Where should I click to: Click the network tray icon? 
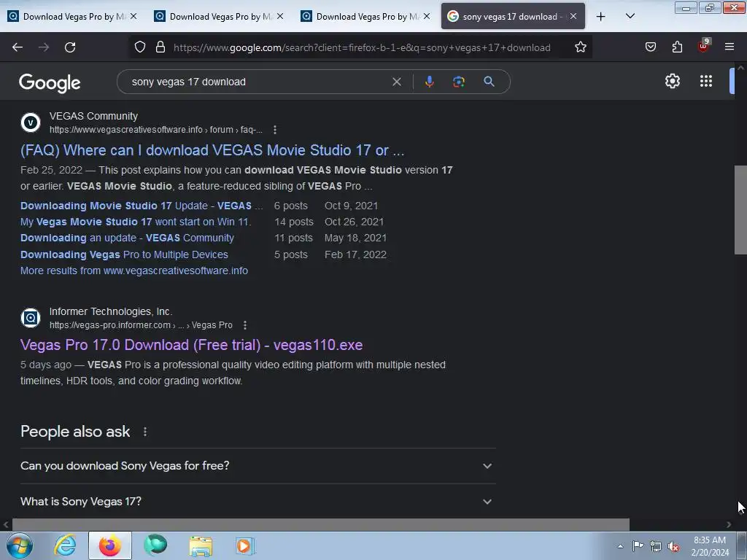click(656, 547)
